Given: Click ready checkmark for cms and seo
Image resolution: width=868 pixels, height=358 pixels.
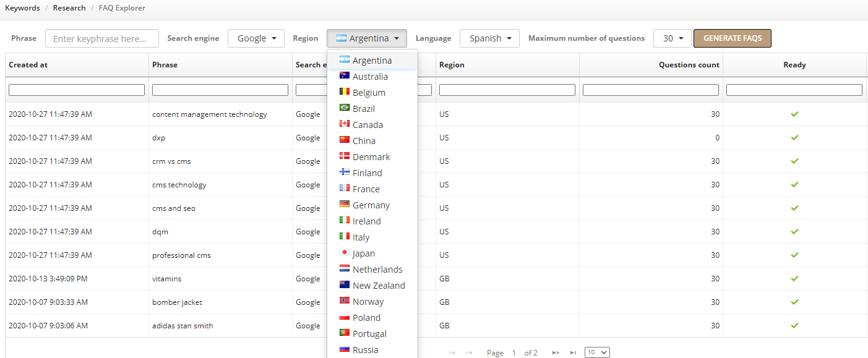Looking at the screenshot, I should click(x=795, y=208).
